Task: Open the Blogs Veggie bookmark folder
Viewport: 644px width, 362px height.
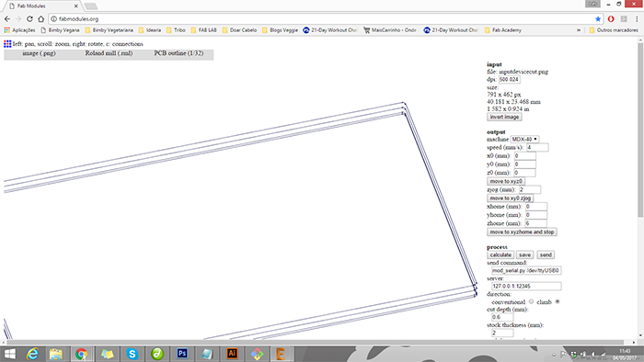Action: pos(280,30)
